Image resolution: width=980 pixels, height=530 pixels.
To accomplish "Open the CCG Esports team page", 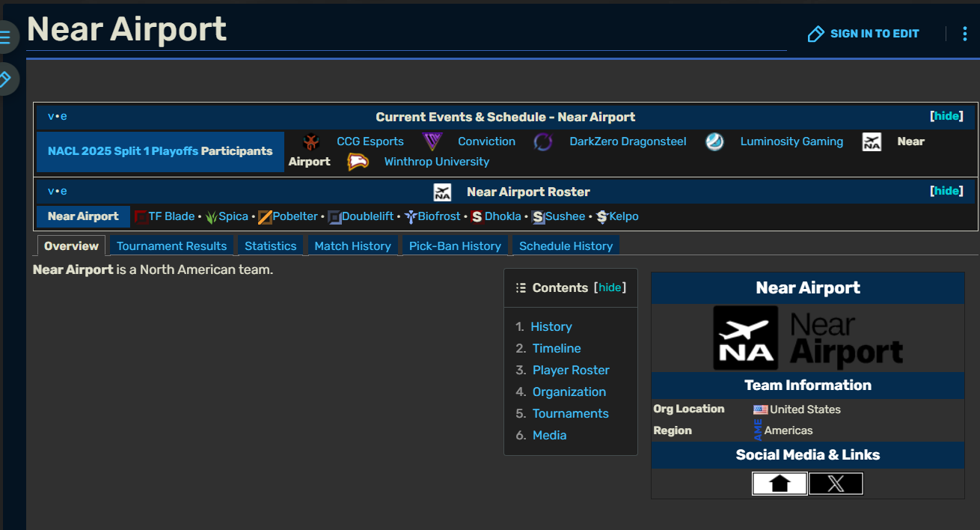I will (x=370, y=141).
